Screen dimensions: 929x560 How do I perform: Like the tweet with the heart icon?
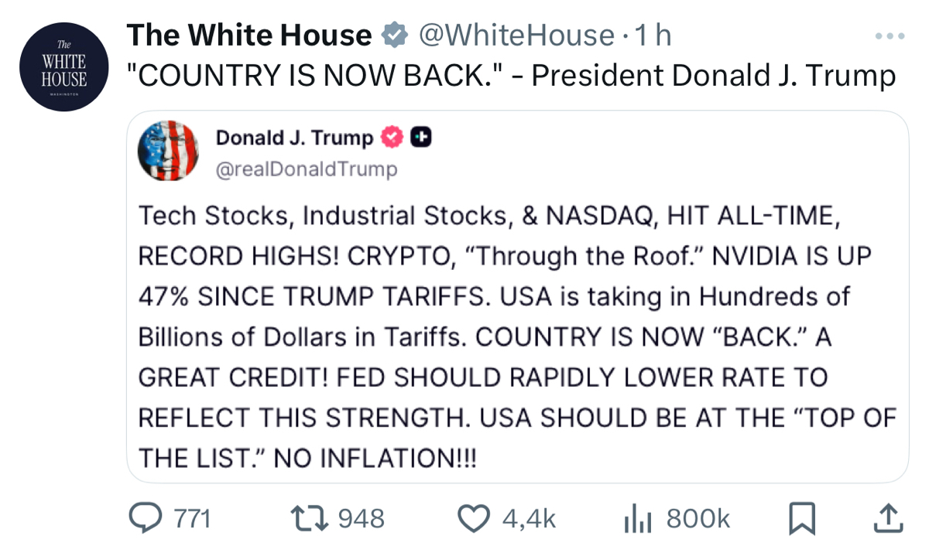(475, 517)
